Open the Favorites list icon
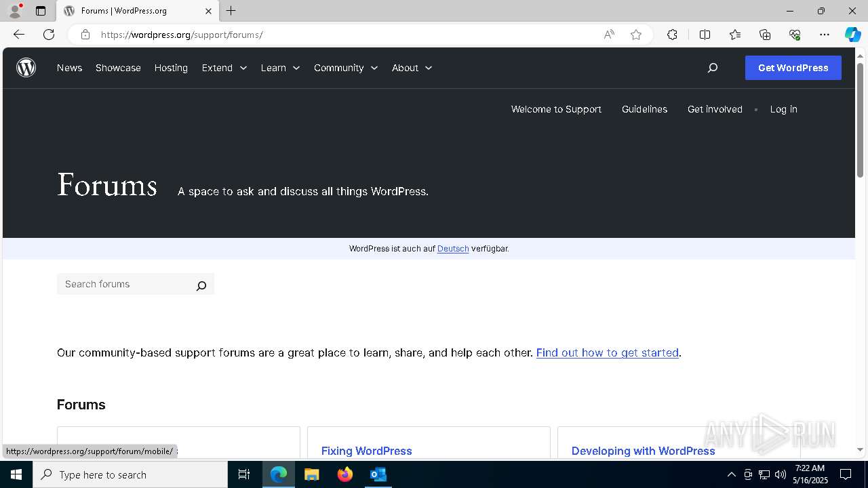Viewport: 868px width, 488px height. (735, 35)
